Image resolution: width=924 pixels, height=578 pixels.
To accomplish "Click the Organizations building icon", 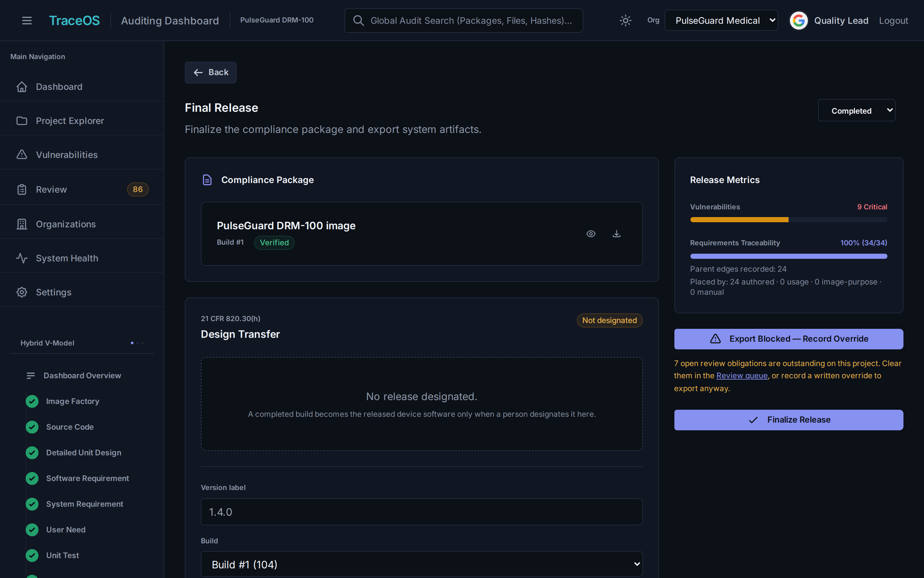I will tap(22, 224).
